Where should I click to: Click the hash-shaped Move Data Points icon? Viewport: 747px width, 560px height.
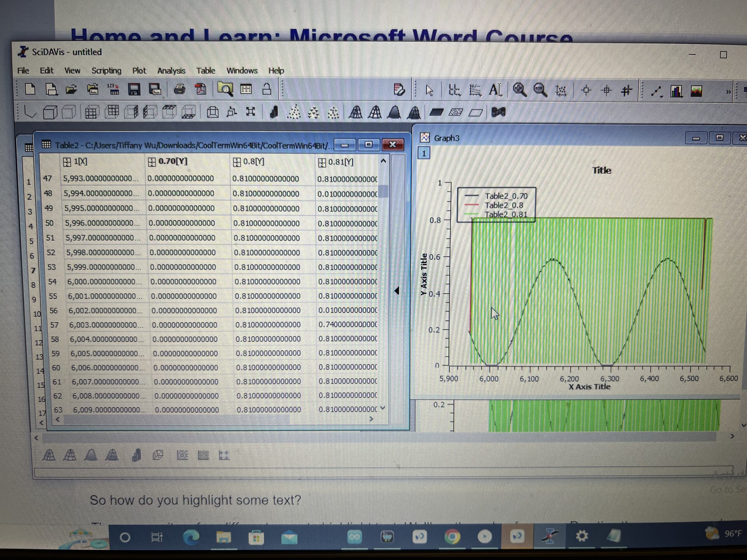point(626,90)
